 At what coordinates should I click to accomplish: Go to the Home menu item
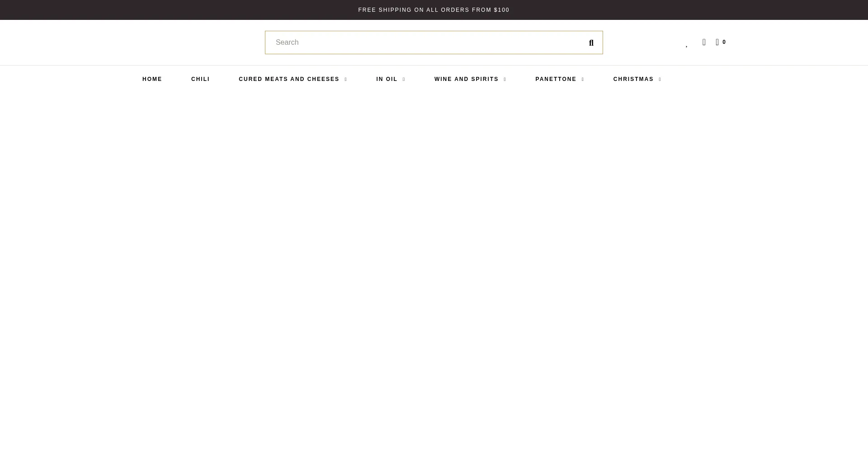tap(152, 79)
